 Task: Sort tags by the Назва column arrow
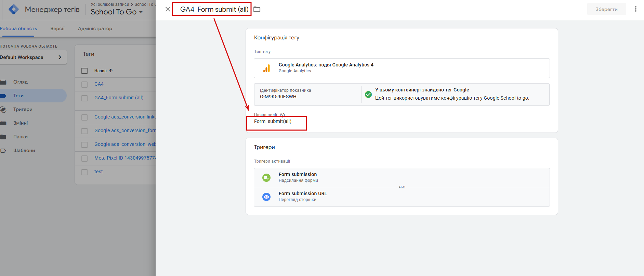(x=110, y=71)
